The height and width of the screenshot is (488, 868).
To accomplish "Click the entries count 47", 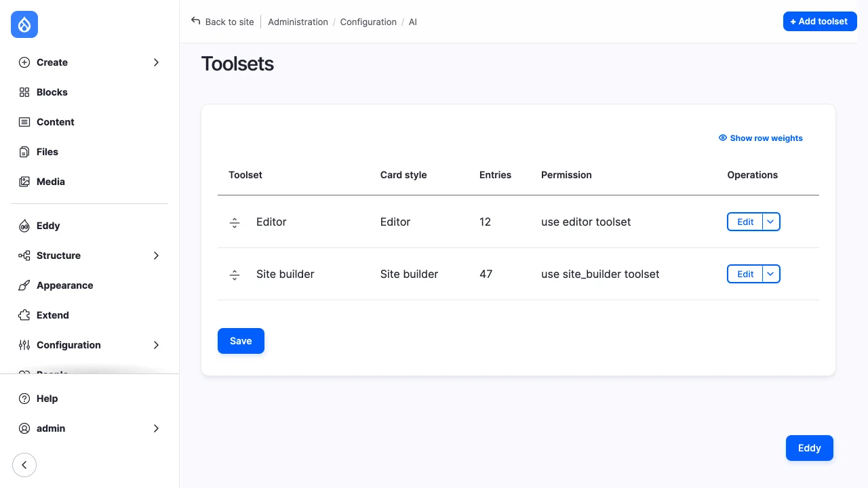I will (486, 274).
